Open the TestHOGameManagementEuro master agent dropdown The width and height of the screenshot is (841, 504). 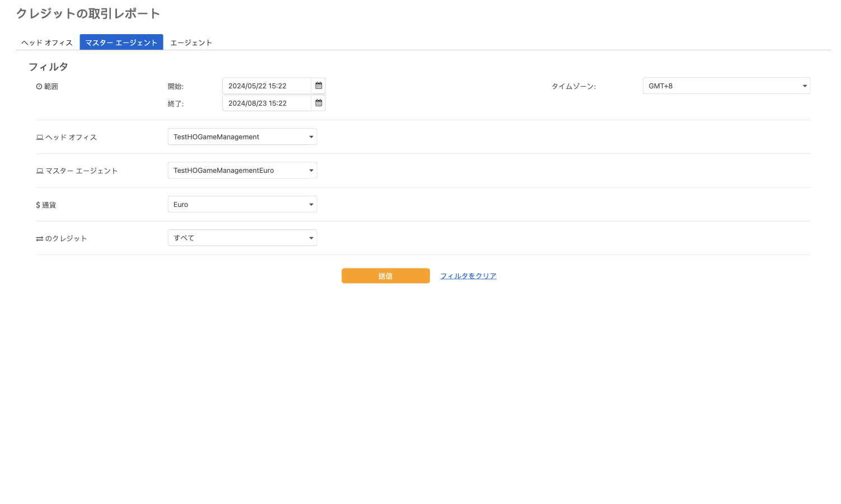(x=242, y=171)
